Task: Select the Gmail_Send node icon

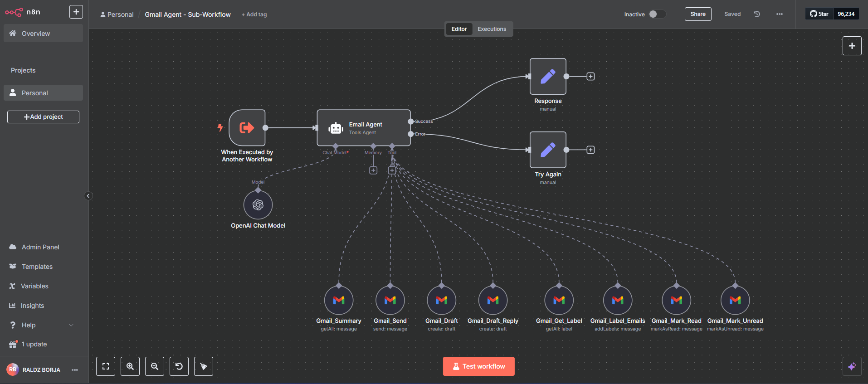Action: tap(390, 300)
